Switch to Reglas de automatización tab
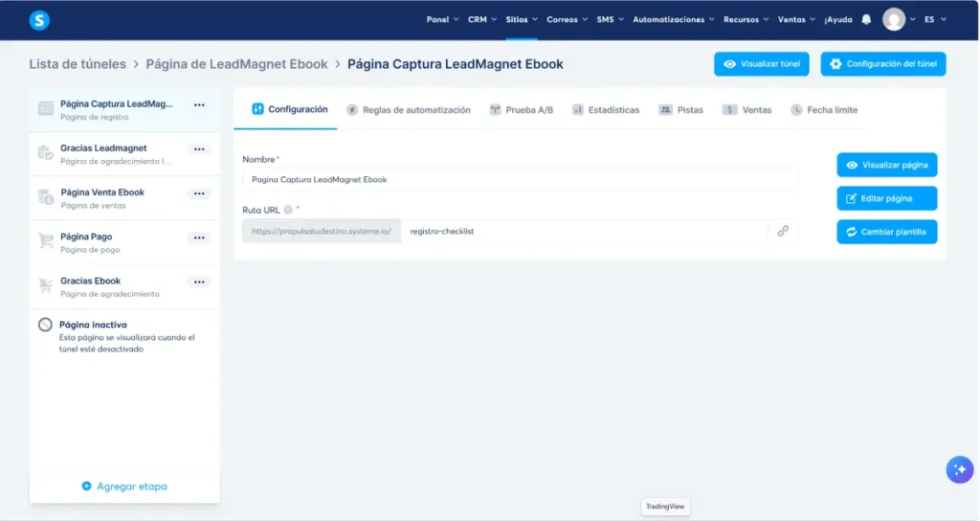This screenshot has width=980, height=521. coord(409,110)
